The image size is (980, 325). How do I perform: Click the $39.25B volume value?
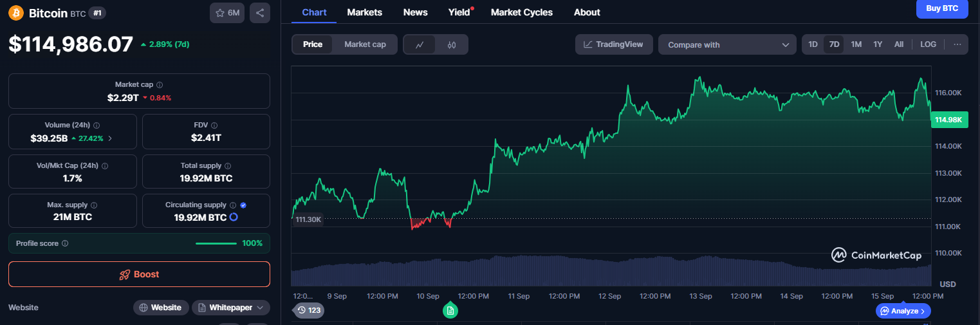pos(49,138)
